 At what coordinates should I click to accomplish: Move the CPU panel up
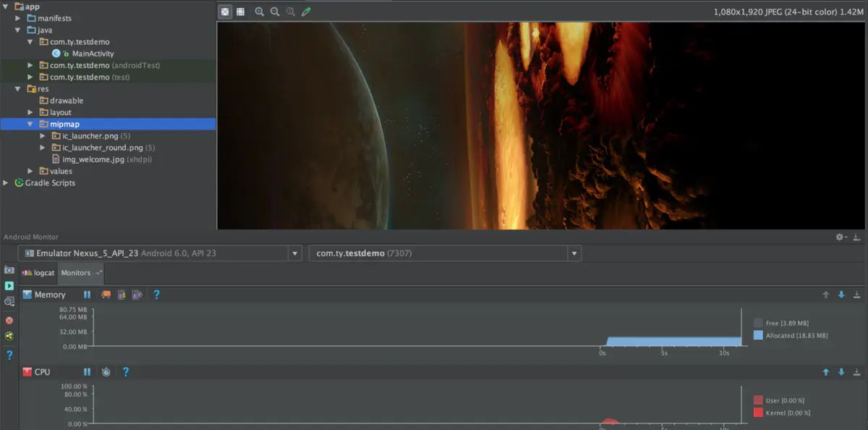pyautogui.click(x=825, y=371)
